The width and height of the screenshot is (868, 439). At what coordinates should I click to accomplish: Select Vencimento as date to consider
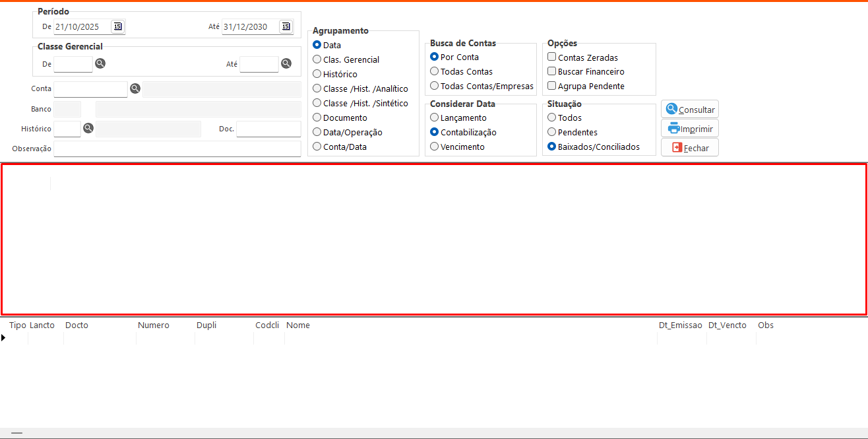coord(435,147)
